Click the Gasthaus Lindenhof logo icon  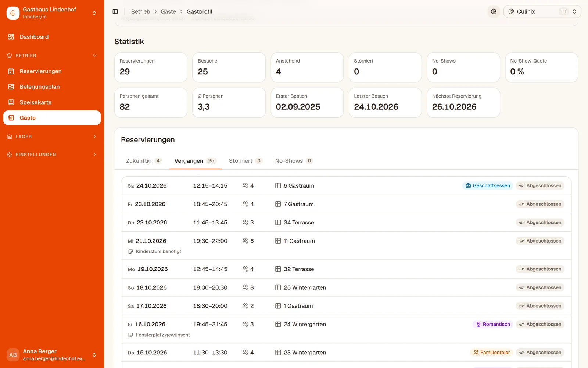(13, 13)
